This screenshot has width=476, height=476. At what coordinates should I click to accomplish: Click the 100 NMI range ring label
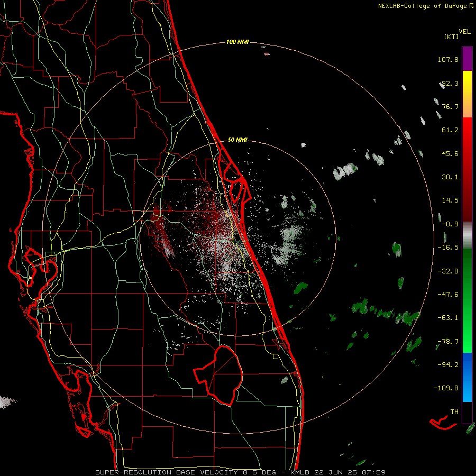237,42
